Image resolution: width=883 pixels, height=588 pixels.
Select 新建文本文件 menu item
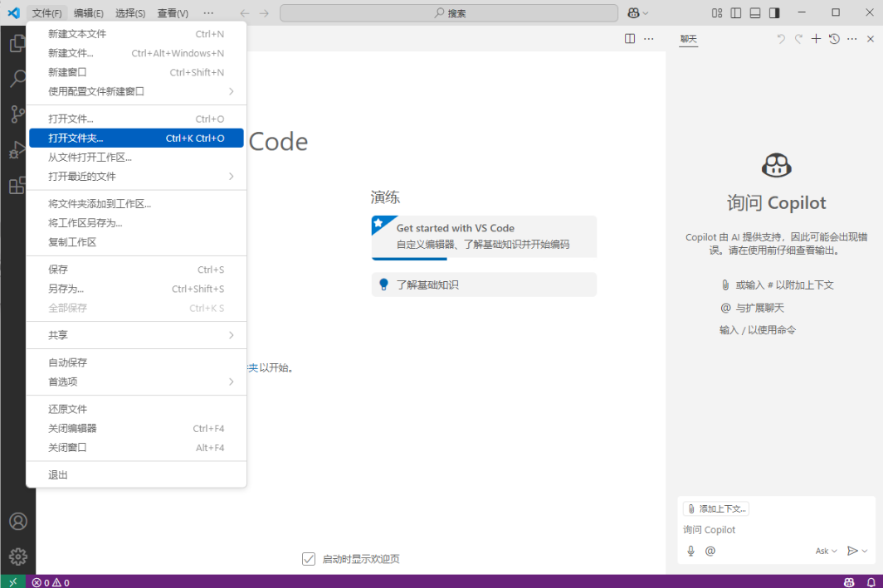coord(136,34)
